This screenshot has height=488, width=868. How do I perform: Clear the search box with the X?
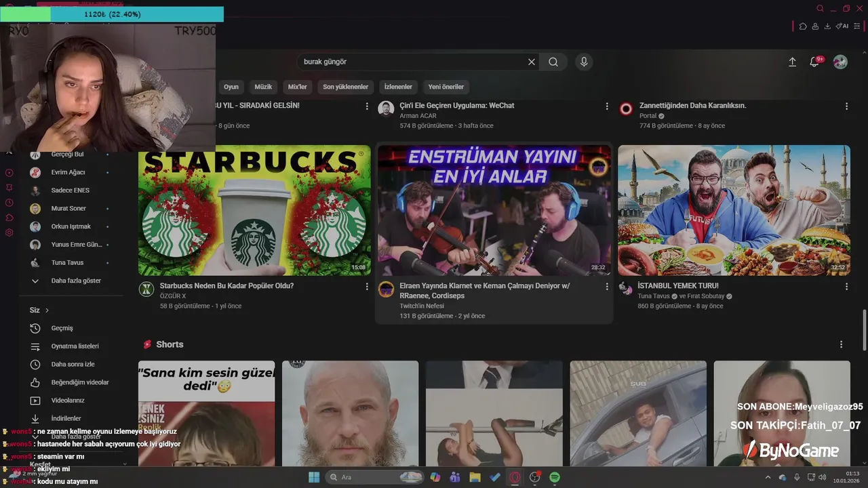point(532,62)
